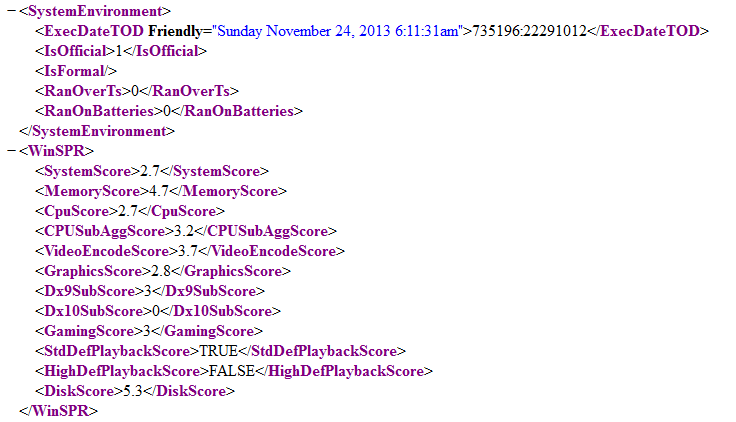Click the ExecDateTOD opening tag
This screenshot has width=736, height=422.
click(x=88, y=31)
